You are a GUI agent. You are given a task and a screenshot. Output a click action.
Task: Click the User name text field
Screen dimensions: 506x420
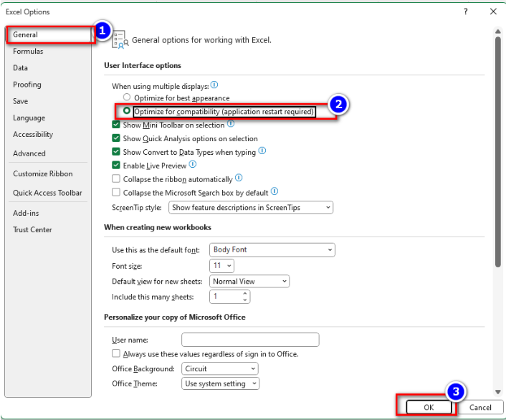click(x=250, y=340)
